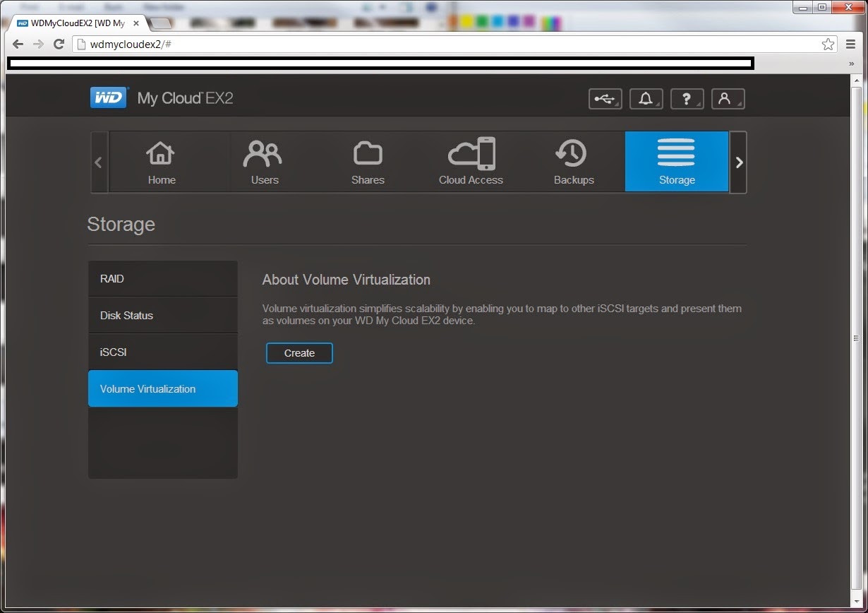868x613 pixels.
Task: Open the Users tab
Action: [265, 162]
